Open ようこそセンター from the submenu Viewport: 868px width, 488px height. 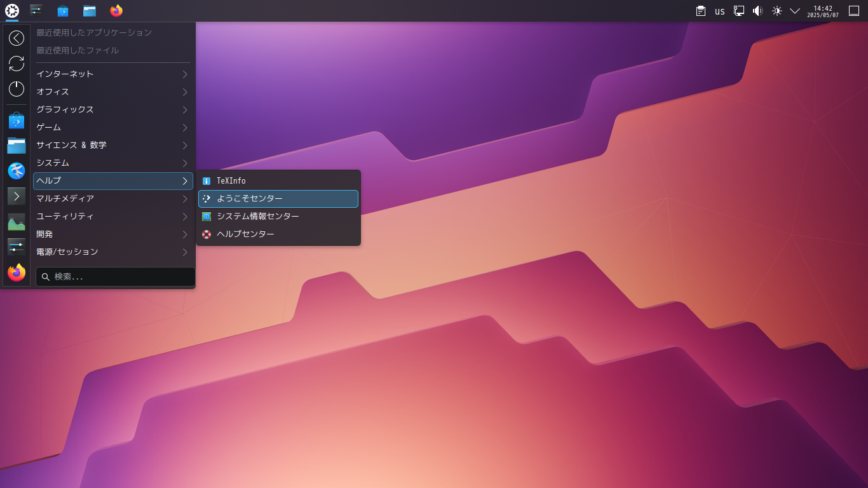click(278, 198)
